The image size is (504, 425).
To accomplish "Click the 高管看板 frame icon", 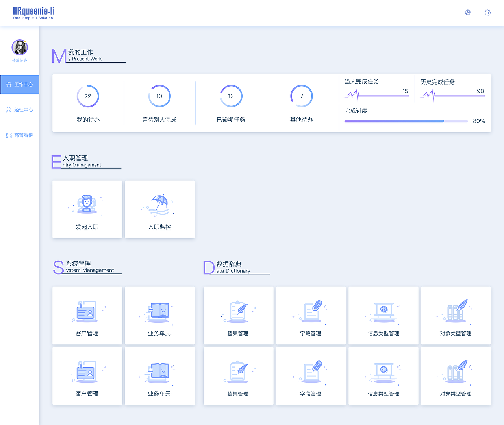I will [x=9, y=135].
